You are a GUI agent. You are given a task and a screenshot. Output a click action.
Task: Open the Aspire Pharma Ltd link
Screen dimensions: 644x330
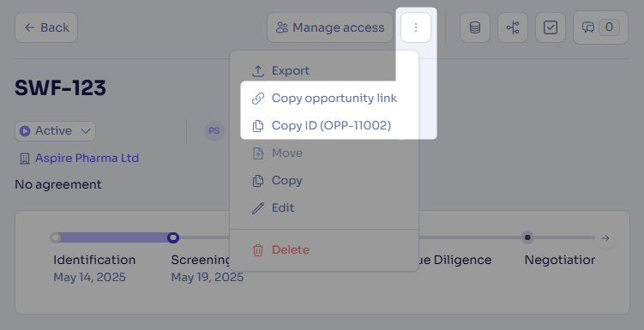click(x=87, y=158)
